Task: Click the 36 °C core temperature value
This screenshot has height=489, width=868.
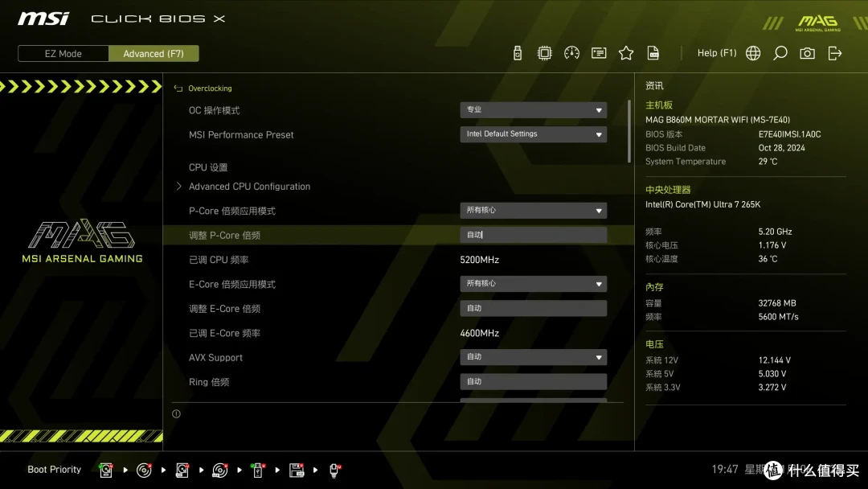Action: pos(768,259)
